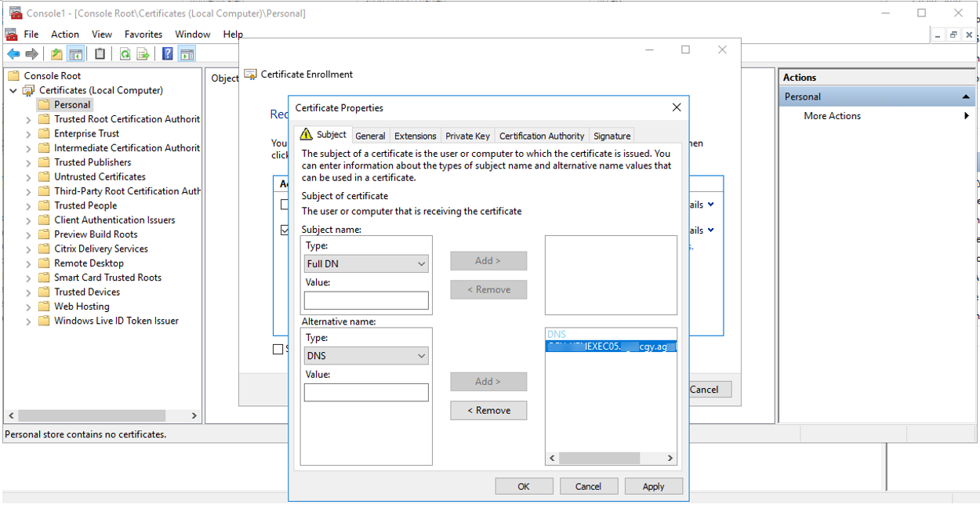Toggle Show/Hide Console Tree toolbar icon
The height and width of the screenshot is (508, 980).
[76, 54]
